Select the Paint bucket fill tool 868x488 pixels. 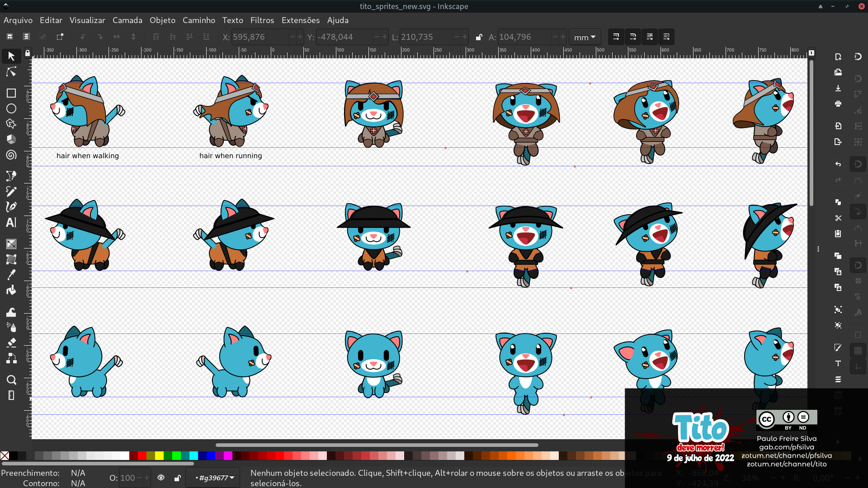point(11,290)
